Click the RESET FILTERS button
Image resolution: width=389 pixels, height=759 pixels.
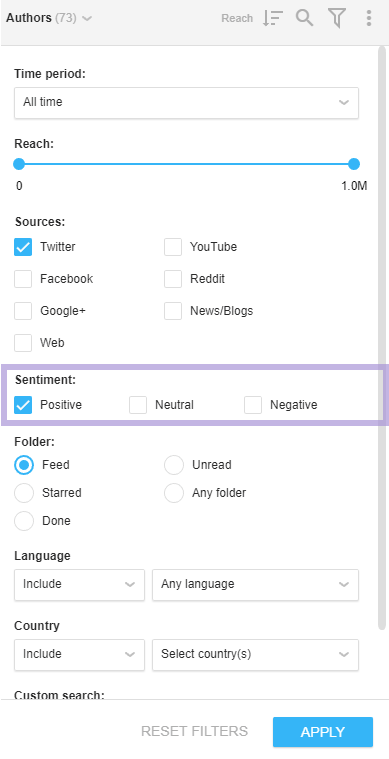[x=194, y=731]
